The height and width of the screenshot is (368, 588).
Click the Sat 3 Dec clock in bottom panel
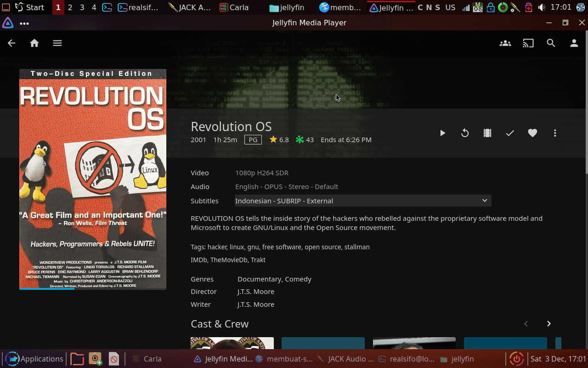point(558,359)
